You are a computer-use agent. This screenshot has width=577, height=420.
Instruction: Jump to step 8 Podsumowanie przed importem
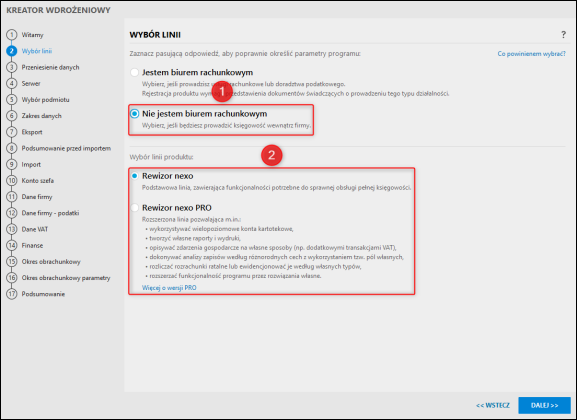coord(59,148)
